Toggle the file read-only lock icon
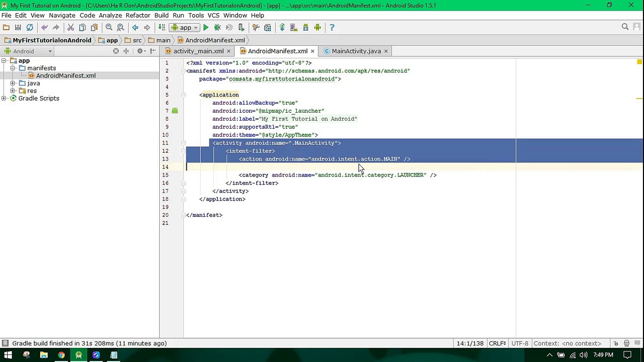Screen dimensions: 644x362 (616, 343)
